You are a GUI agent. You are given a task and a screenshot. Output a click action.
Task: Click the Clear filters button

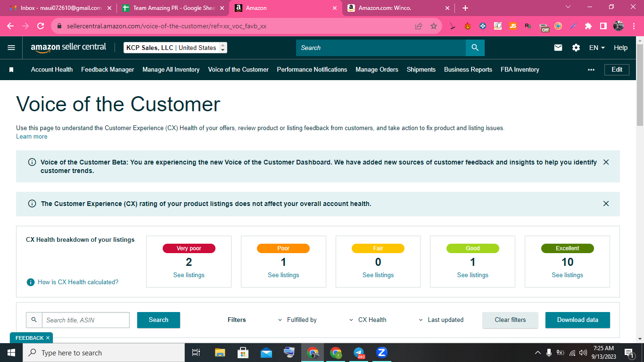pyautogui.click(x=510, y=320)
